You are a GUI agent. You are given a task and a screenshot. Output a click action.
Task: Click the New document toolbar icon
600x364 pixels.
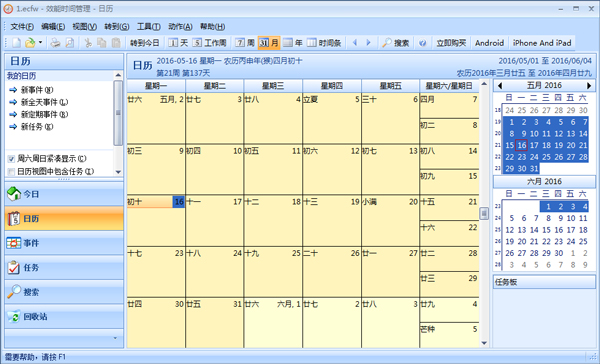tap(16, 43)
